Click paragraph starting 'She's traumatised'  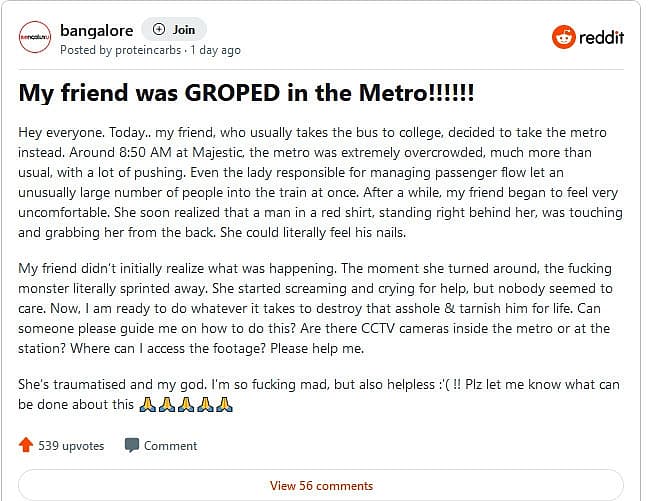pos(319,395)
